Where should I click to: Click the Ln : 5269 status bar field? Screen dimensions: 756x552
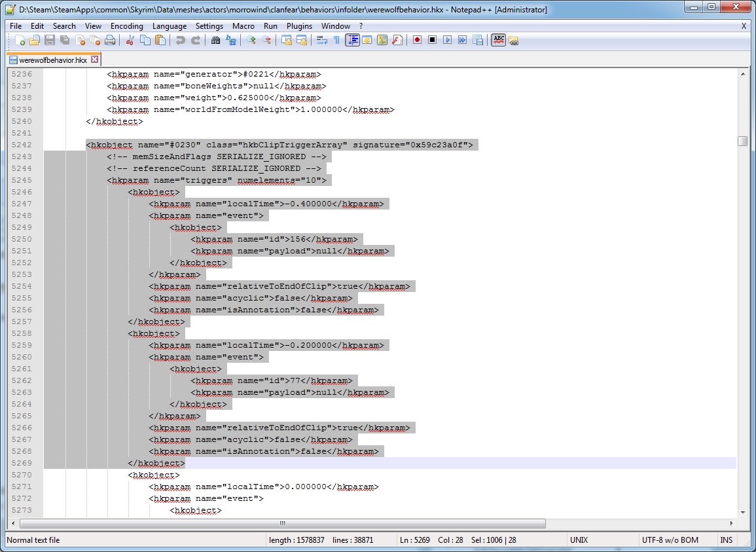point(414,540)
